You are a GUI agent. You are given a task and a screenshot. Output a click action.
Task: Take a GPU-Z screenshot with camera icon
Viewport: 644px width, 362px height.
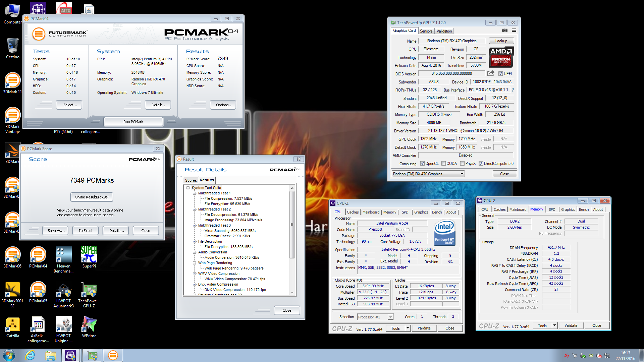tap(504, 31)
